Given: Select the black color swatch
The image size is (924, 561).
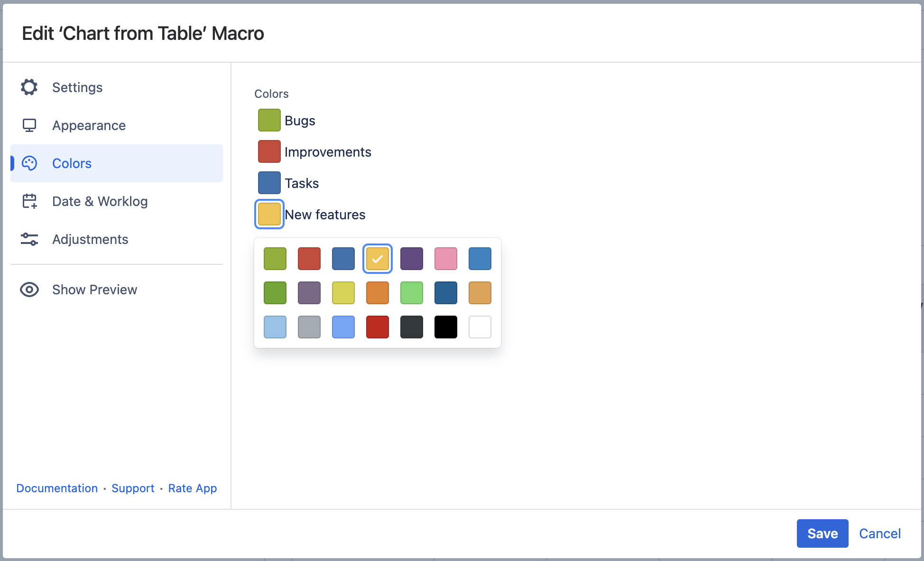Looking at the screenshot, I should [445, 327].
